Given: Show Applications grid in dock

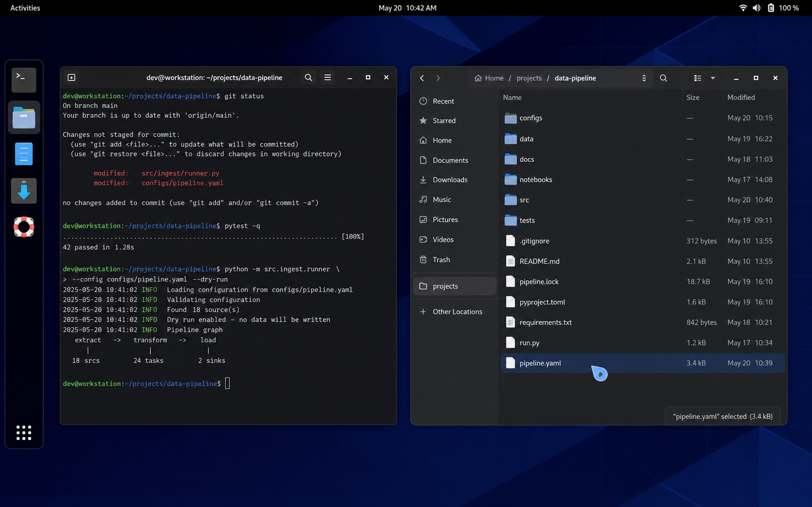Looking at the screenshot, I should pos(24,433).
